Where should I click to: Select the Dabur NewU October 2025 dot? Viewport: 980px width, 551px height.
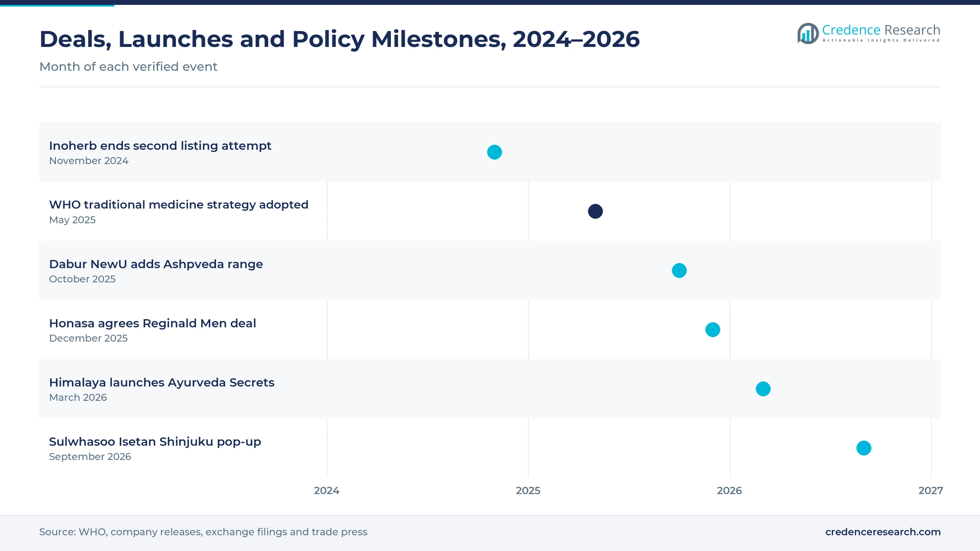pos(679,271)
